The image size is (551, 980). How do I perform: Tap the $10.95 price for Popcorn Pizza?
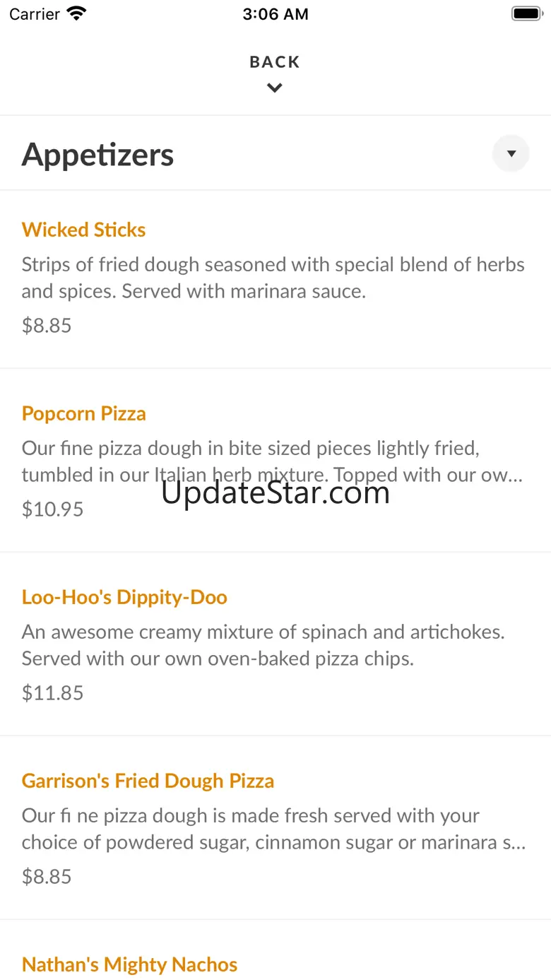click(x=52, y=509)
